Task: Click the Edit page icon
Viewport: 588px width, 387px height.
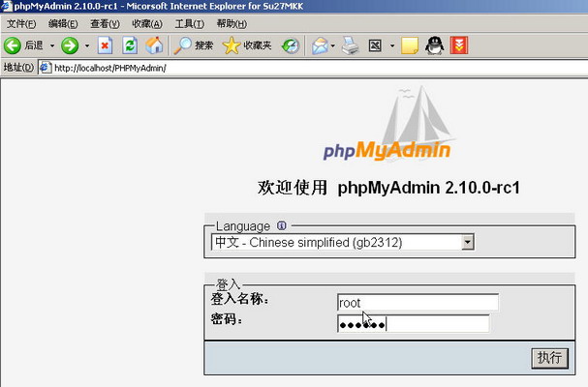Action: click(375, 45)
